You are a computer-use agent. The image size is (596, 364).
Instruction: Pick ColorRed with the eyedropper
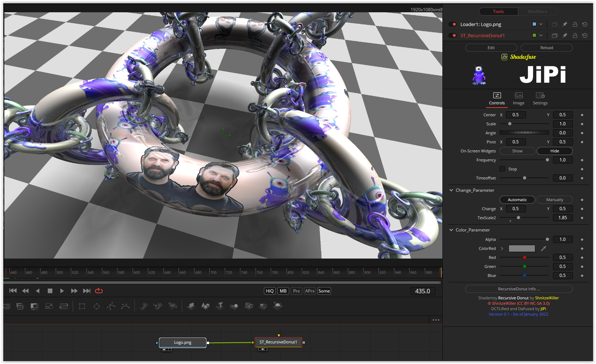543,248
